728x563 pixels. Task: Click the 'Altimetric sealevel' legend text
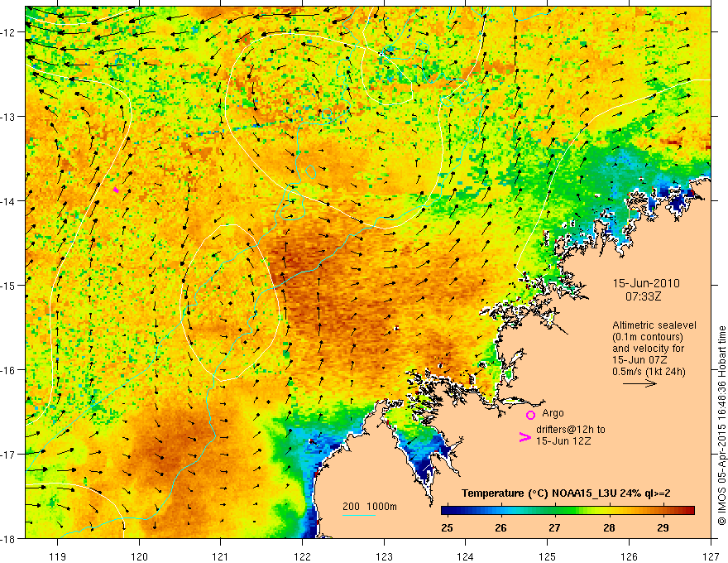coord(654,325)
